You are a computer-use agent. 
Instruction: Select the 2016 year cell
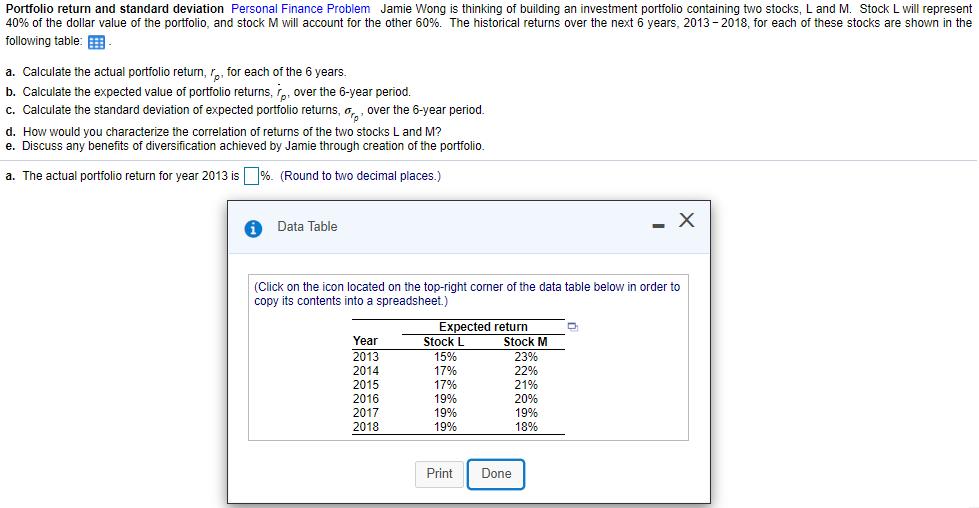pos(365,399)
